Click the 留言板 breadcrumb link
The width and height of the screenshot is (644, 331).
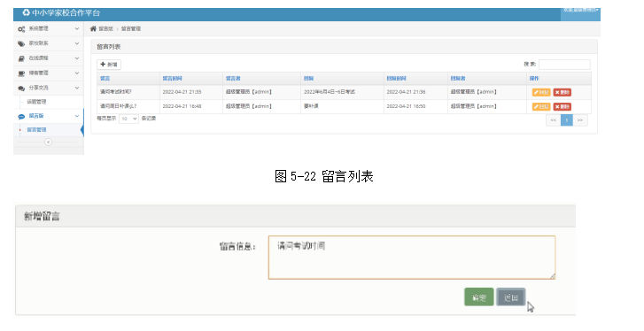105,28
